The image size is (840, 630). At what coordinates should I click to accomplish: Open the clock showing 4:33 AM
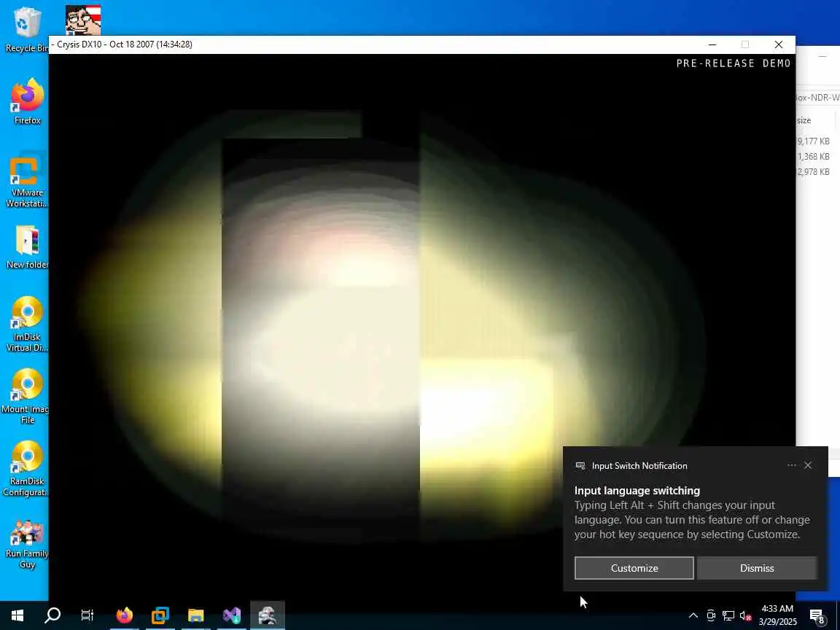777,615
